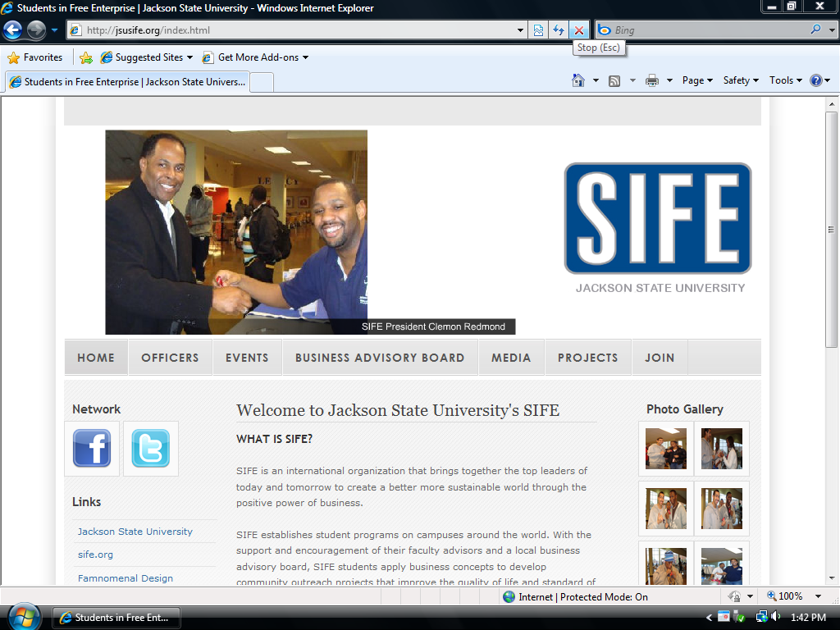Screen dimensions: 840x630
Task: Open the Favorites star button
Action: click(35, 57)
